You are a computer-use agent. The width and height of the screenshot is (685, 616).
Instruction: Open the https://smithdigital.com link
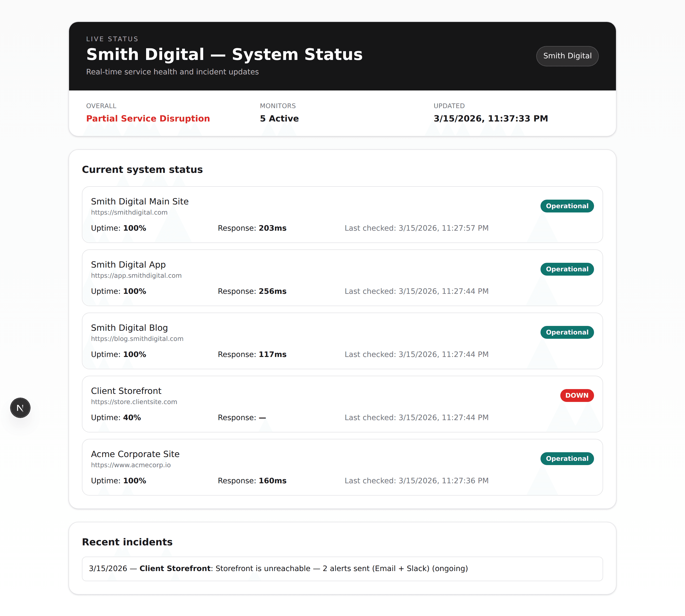tap(129, 212)
